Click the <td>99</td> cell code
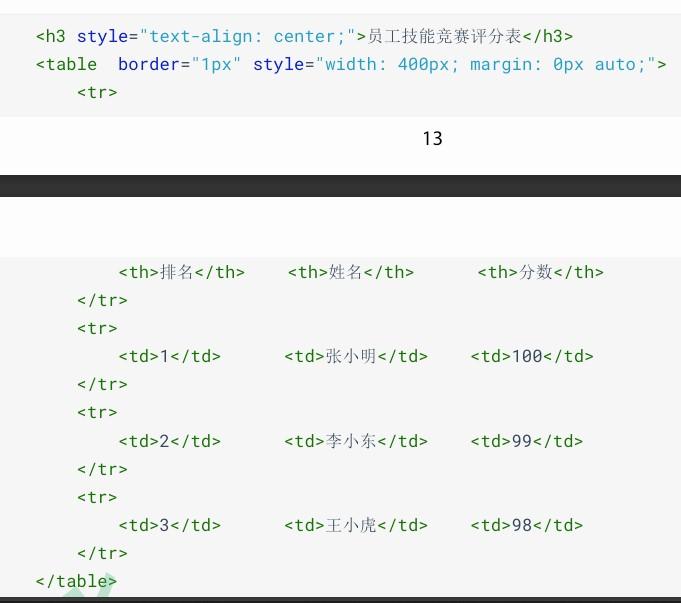681x603 pixels. click(x=527, y=441)
